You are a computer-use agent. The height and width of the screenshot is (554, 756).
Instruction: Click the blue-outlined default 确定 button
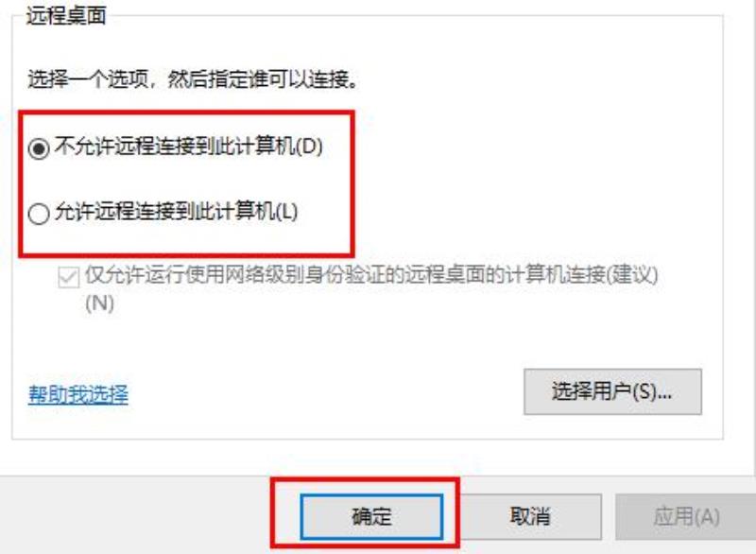click(x=371, y=516)
